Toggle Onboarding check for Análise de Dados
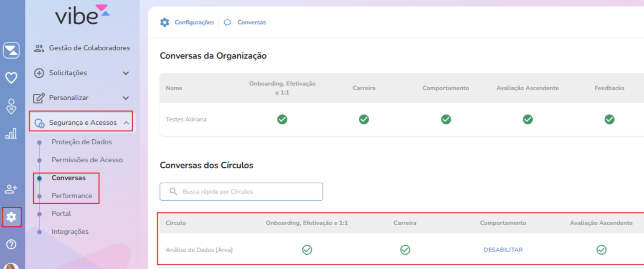644x269 pixels. (x=307, y=250)
